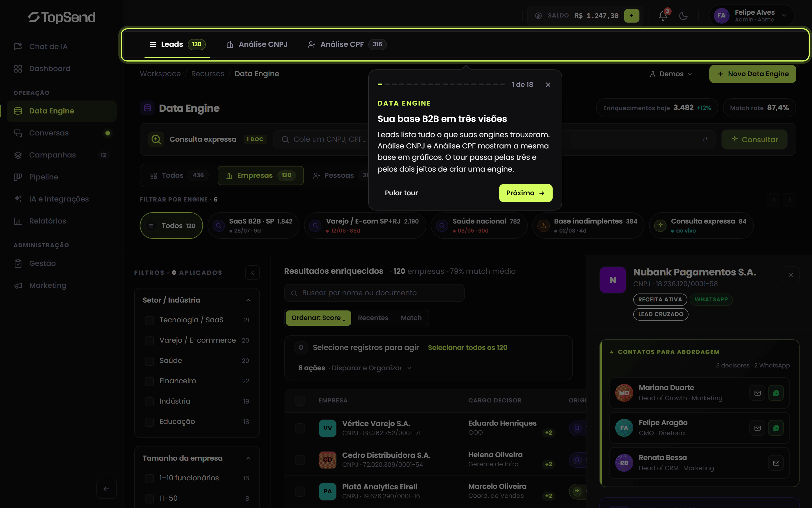Open Chat de IA in sidebar
The width and height of the screenshot is (812, 508).
[61, 46]
